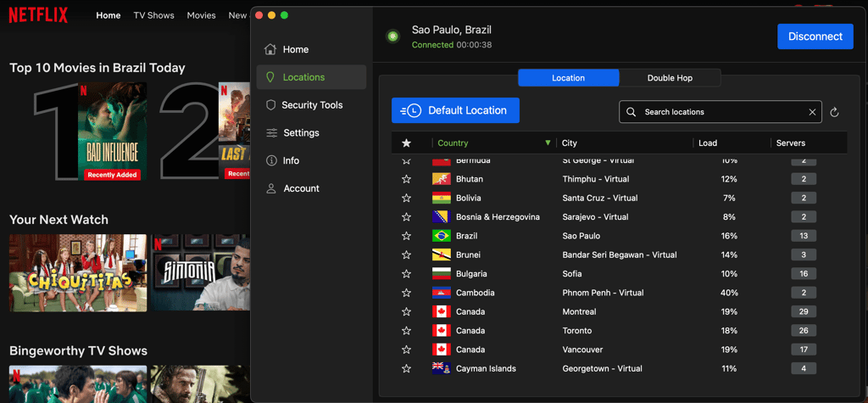The image size is (868, 403).
Task: Select the Montreal city entry
Action: 579,311
